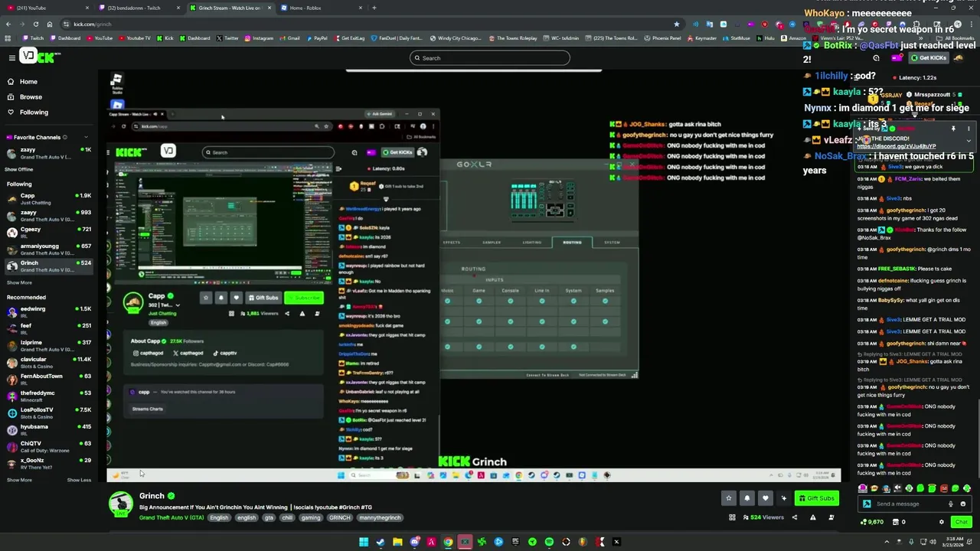Go back in browser history
The height and width of the screenshot is (551, 980).
[8, 24]
